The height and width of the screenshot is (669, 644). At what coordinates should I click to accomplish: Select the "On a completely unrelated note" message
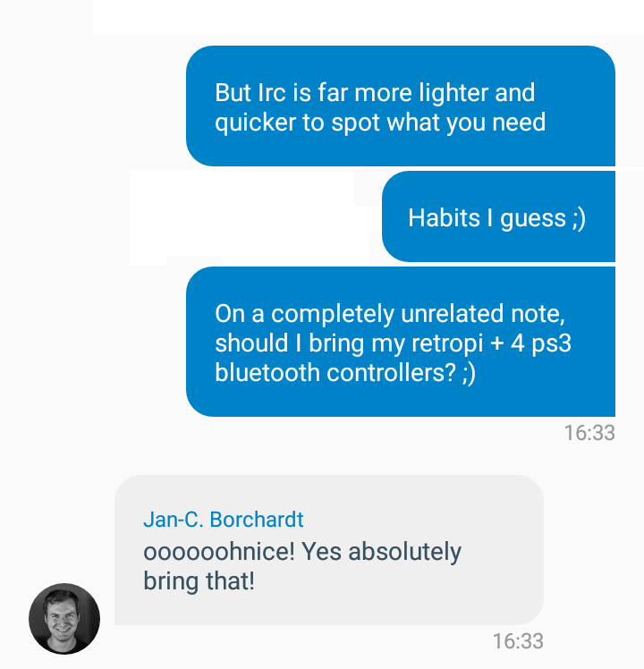click(401, 342)
